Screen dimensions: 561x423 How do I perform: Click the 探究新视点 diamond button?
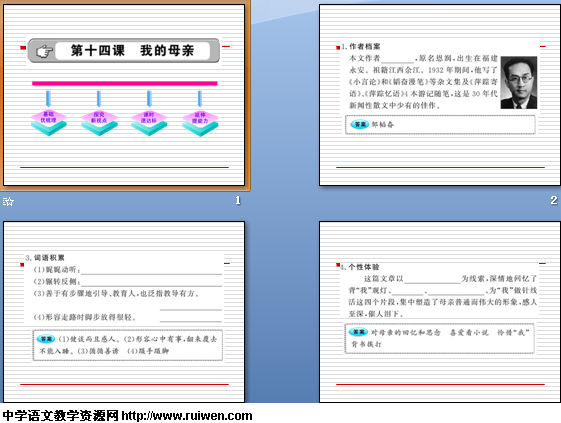tap(99, 123)
